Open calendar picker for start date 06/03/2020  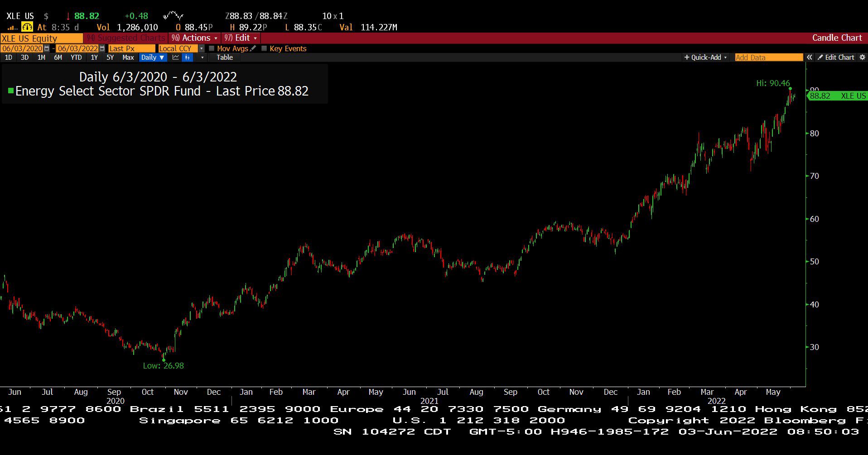point(47,48)
